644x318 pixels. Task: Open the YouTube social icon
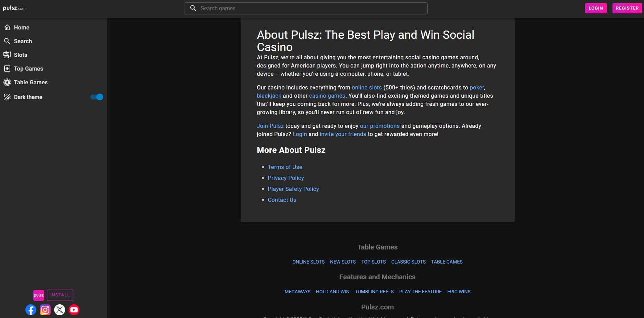(x=74, y=310)
